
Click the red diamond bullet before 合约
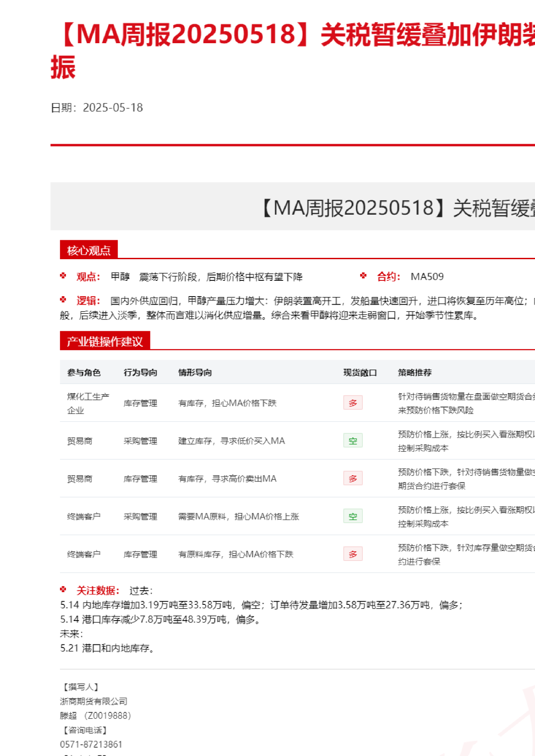click(x=363, y=276)
